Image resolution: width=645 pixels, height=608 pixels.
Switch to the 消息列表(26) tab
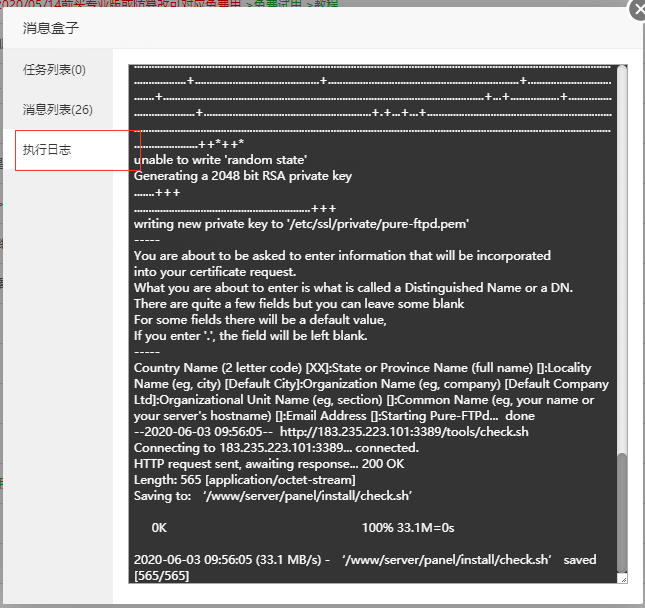click(x=58, y=110)
